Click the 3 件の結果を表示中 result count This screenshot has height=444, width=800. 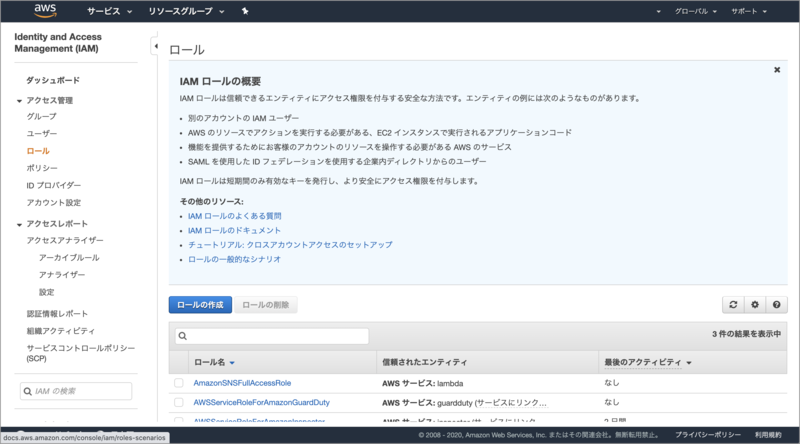point(746,334)
